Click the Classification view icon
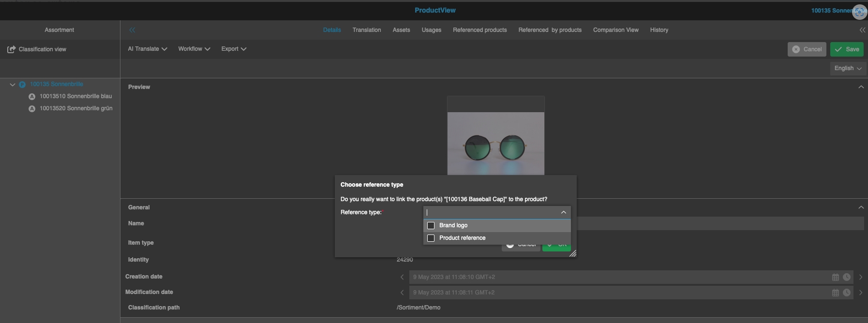The height and width of the screenshot is (323, 868). (11, 49)
